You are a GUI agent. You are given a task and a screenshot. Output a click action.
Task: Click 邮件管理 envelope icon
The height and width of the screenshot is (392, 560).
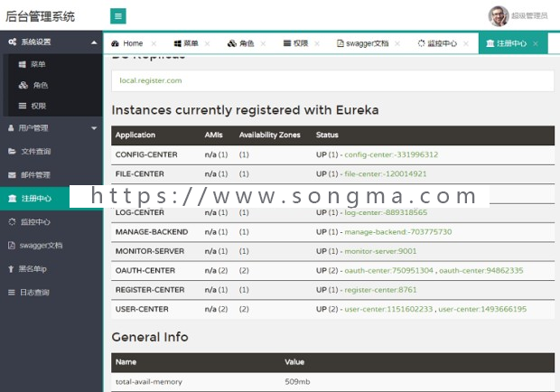12,175
